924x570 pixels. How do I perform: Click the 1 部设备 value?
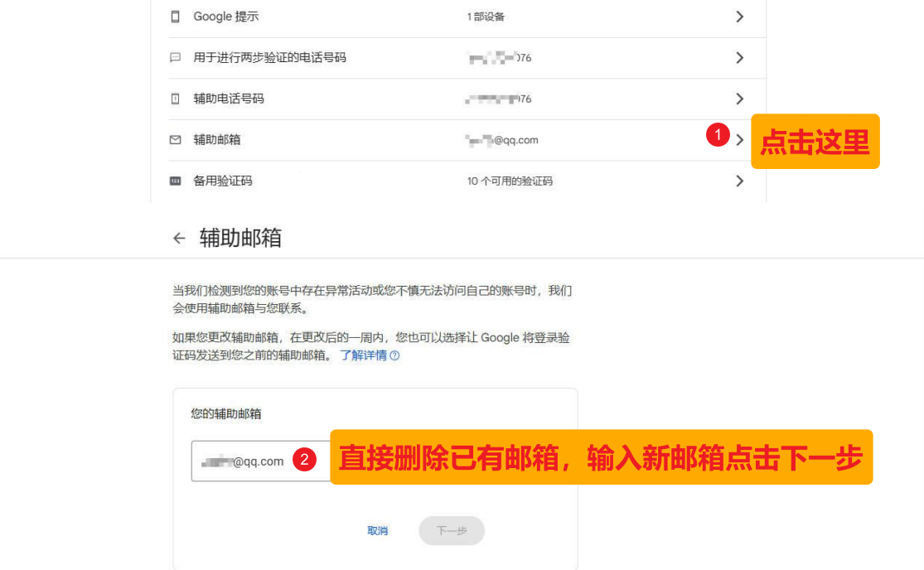[x=486, y=17]
